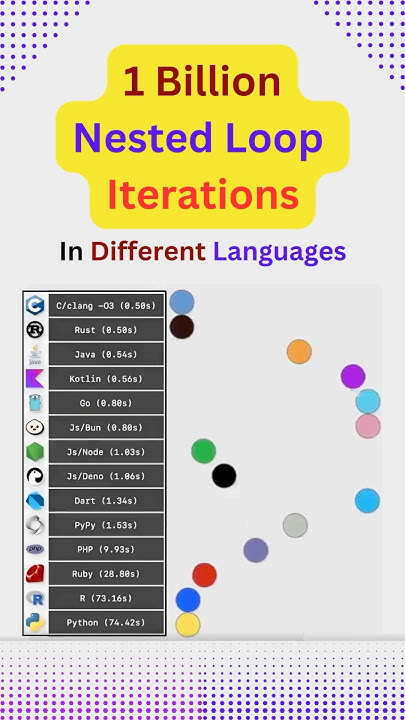Click the R language logo icon
405x720 pixels.
click(35, 598)
